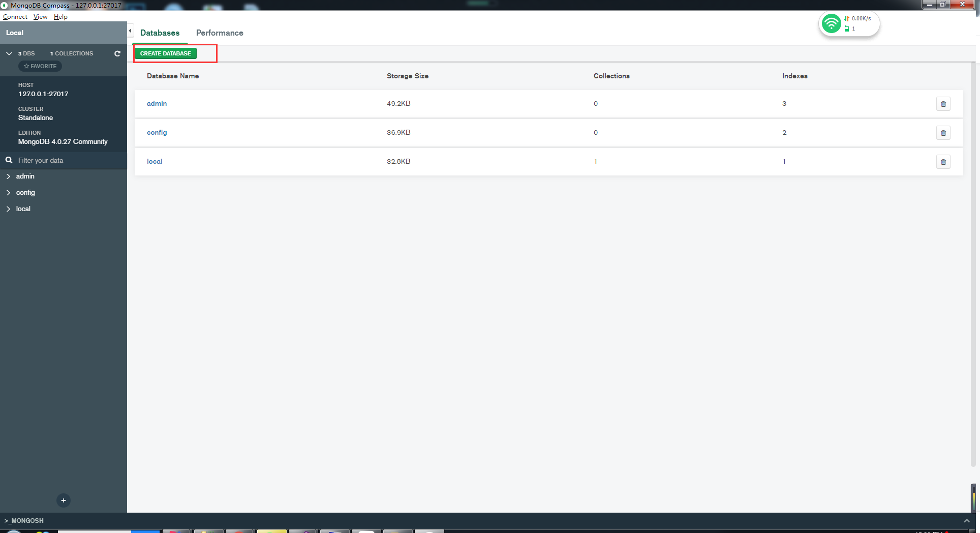The width and height of the screenshot is (980, 533).
Task: Click the CREATE DATABASE button
Action: point(165,53)
